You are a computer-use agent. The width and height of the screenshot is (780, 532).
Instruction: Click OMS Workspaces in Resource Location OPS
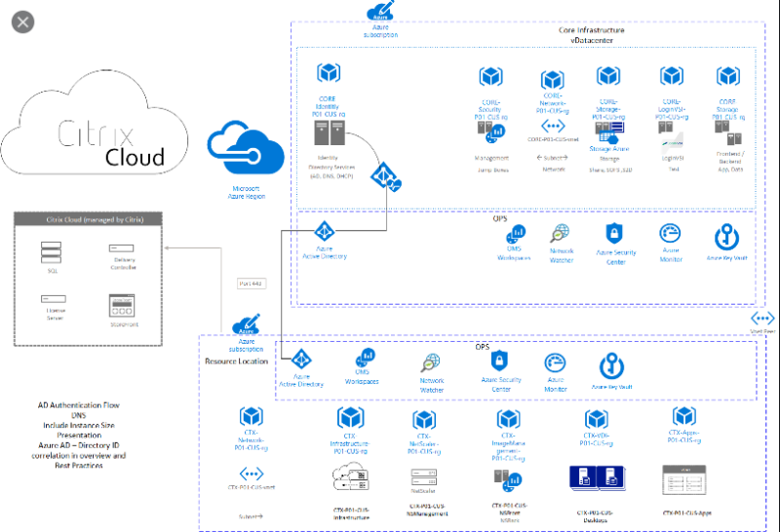coord(365,358)
